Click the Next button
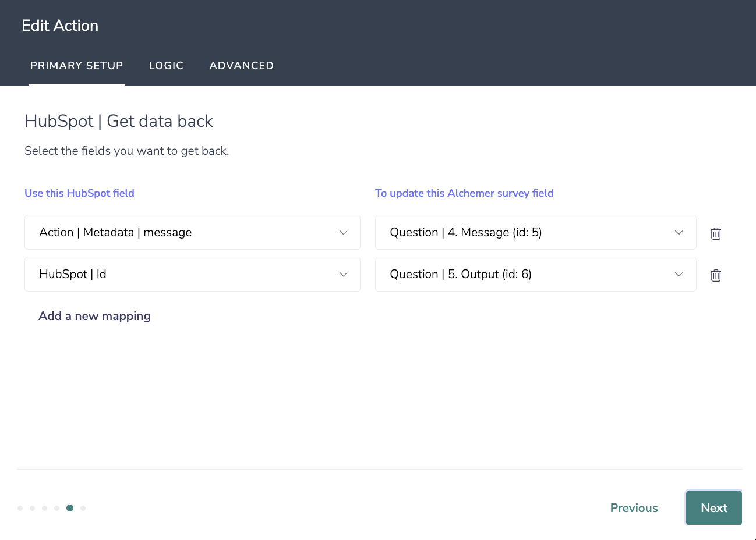This screenshot has height=540, width=756. pos(713,508)
